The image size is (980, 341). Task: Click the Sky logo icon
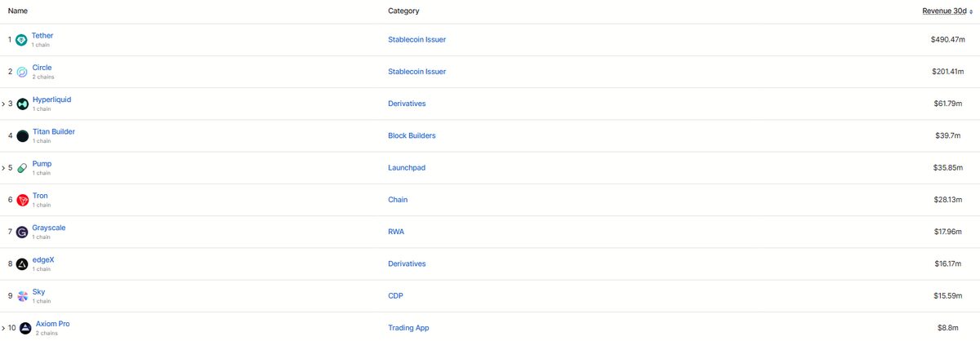click(x=22, y=296)
